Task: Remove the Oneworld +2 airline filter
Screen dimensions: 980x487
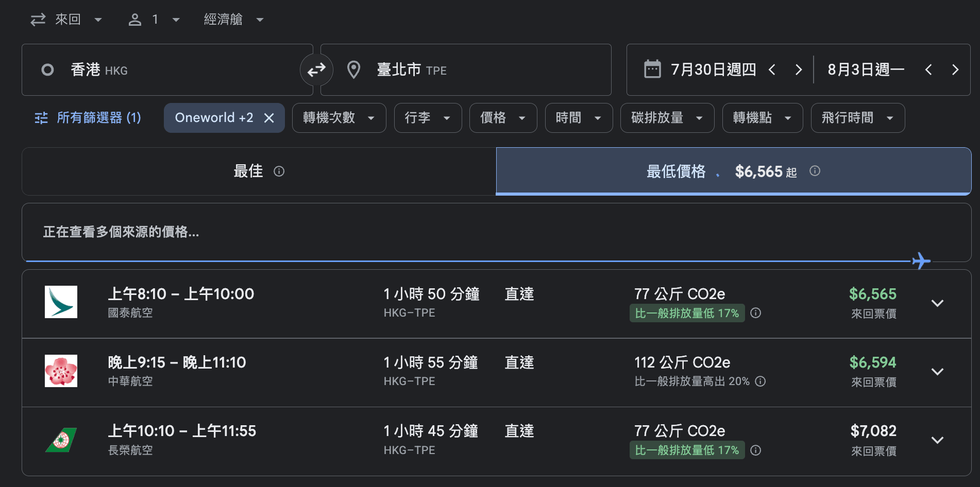Action: (269, 118)
